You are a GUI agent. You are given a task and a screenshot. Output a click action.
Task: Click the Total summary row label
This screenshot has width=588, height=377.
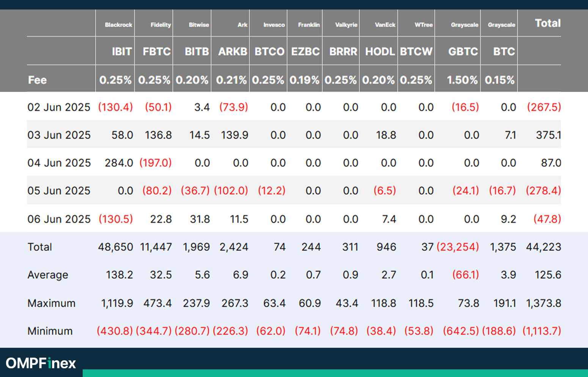click(39, 247)
